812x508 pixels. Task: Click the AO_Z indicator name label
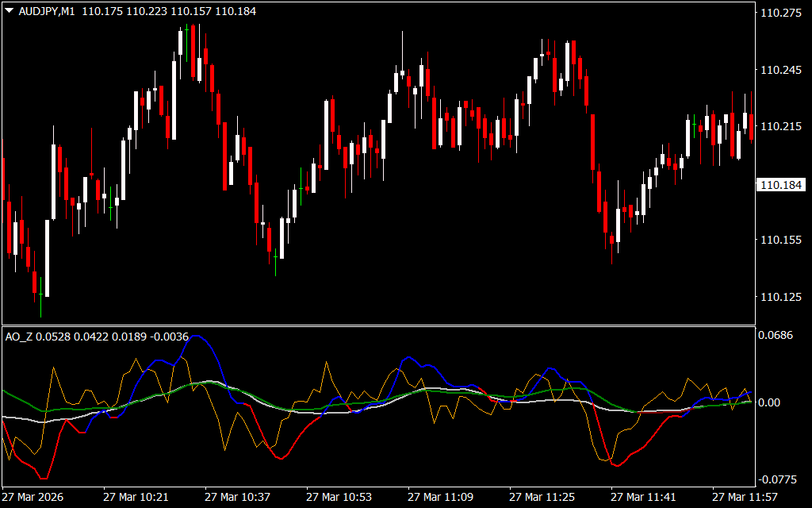(x=17, y=337)
